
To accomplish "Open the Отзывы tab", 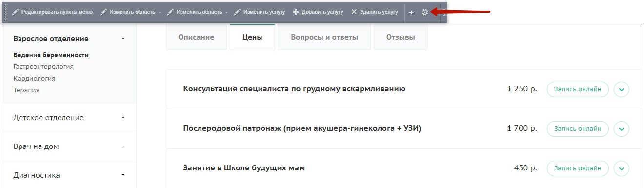I will click(x=401, y=37).
